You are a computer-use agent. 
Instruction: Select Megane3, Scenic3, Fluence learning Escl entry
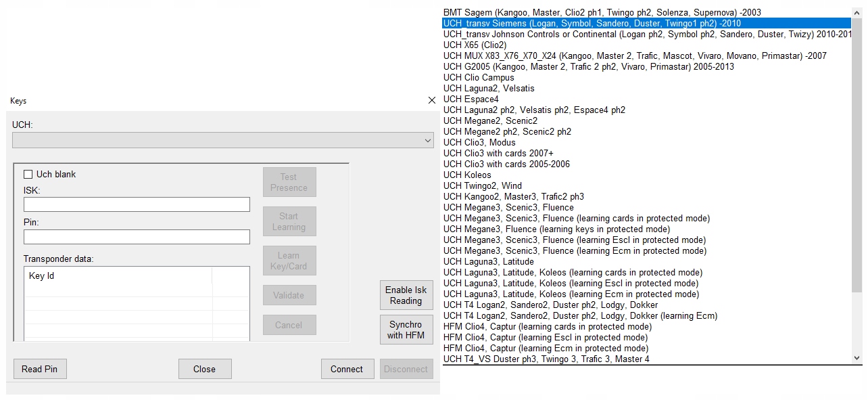tap(647, 240)
